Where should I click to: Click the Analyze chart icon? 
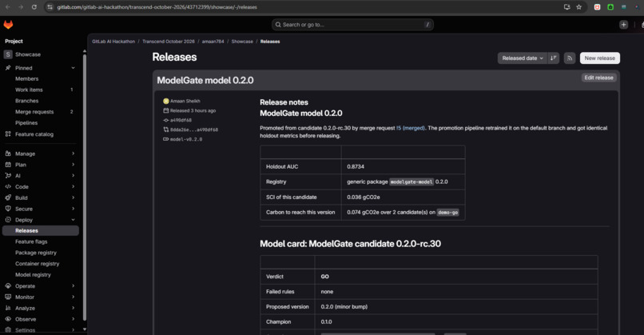coord(8,308)
